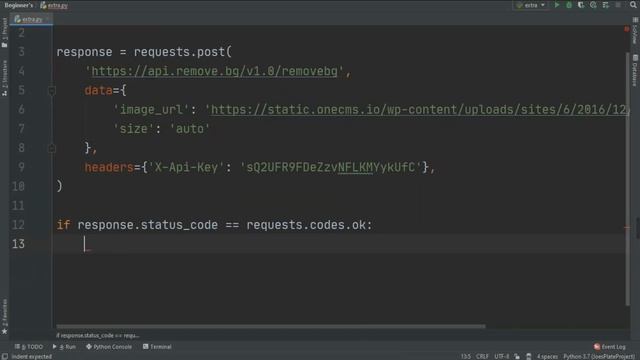Open the Terminal tool window
640x360 pixels.
[157, 347]
